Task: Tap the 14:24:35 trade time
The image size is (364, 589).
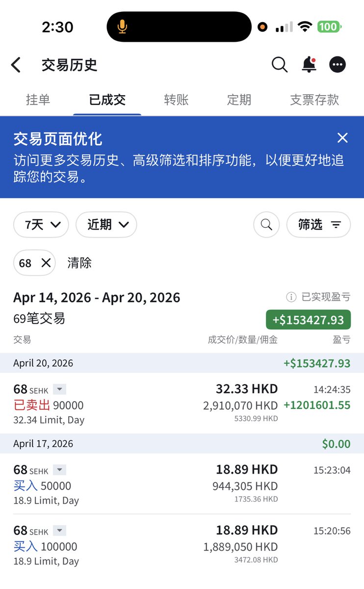Action: pyautogui.click(x=332, y=390)
